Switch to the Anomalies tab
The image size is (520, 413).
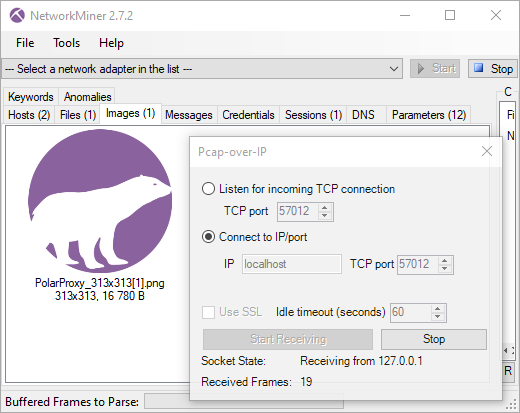87,97
